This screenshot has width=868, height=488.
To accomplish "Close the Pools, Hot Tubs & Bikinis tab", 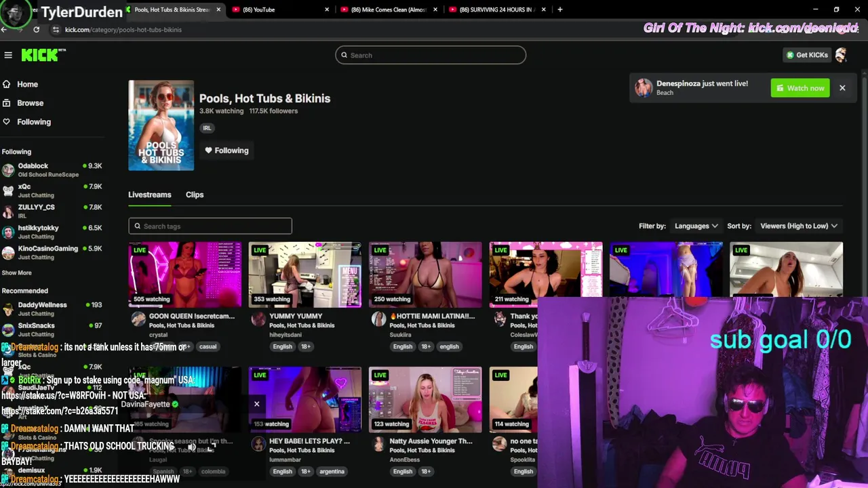I will click(x=218, y=9).
